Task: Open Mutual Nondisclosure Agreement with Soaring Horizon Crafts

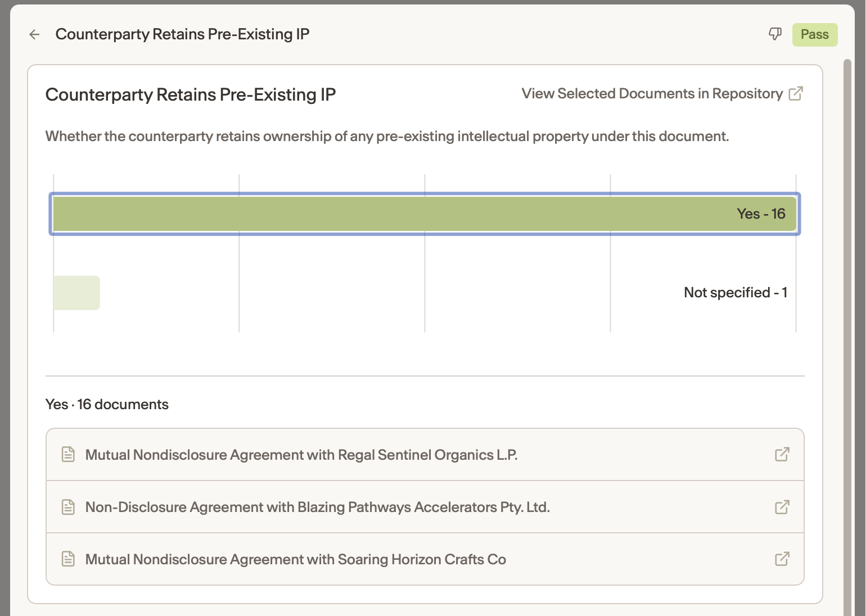Action: click(425, 559)
